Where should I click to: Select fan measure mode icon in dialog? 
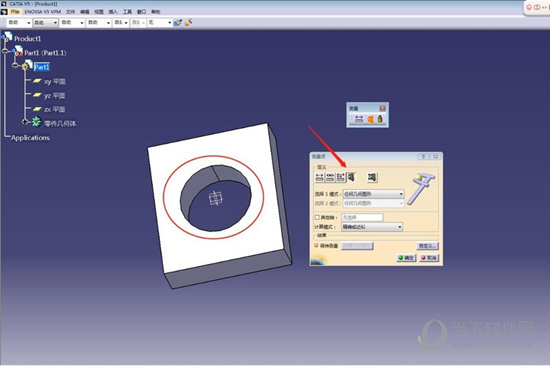click(340, 177)
